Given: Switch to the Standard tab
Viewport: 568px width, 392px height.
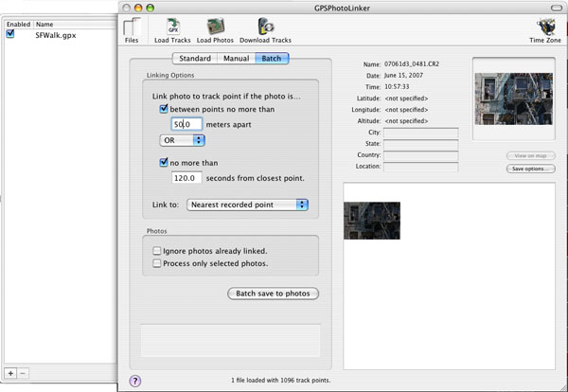Looking at the screenshot, I should click(x=195, y=59).
